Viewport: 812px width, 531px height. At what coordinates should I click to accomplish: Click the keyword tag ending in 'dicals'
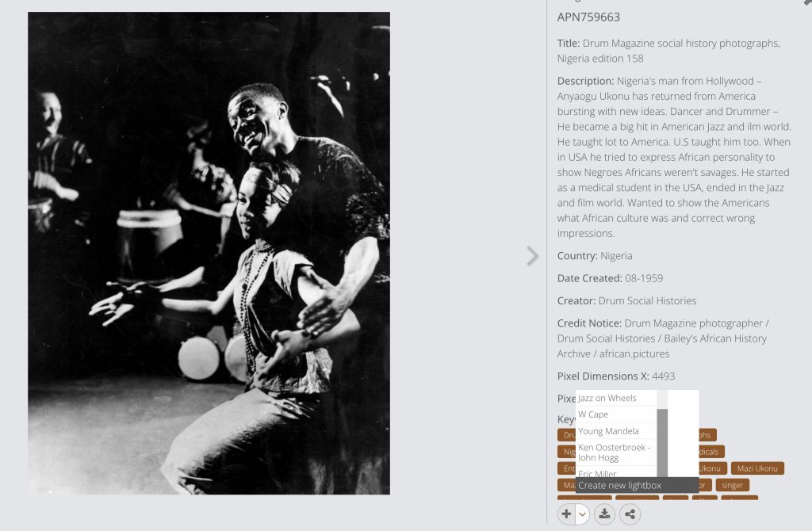click(711, 452)
